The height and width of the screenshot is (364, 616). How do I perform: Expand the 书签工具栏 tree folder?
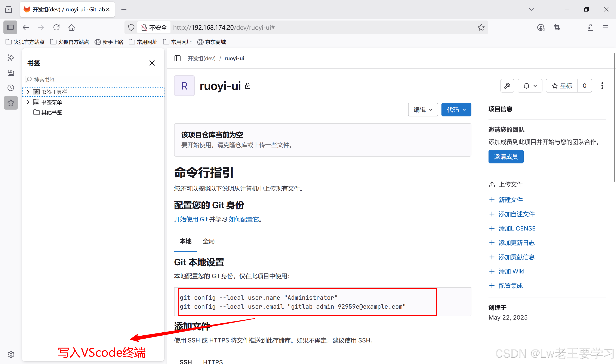point(28,92)
